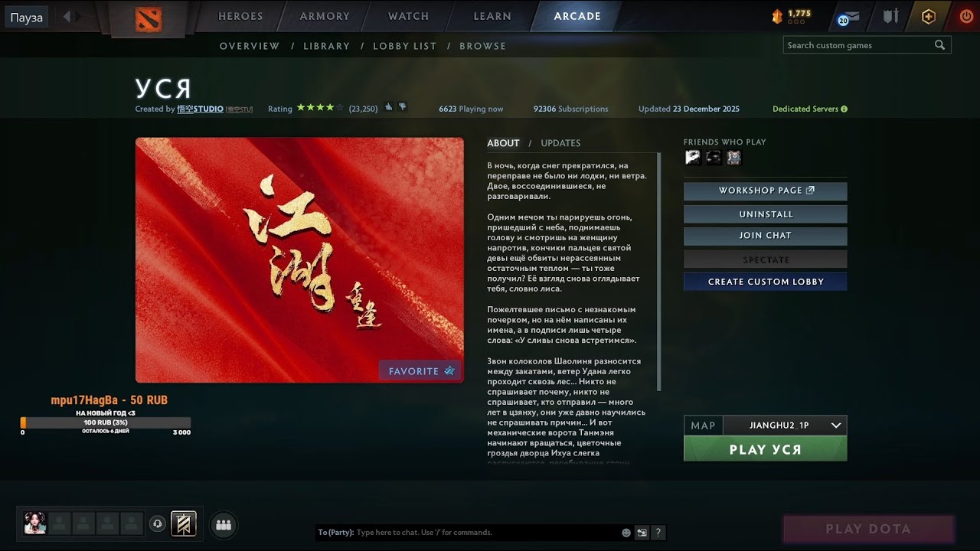
Task: Open the LEARN tab
Action: (x=492, y=16)
